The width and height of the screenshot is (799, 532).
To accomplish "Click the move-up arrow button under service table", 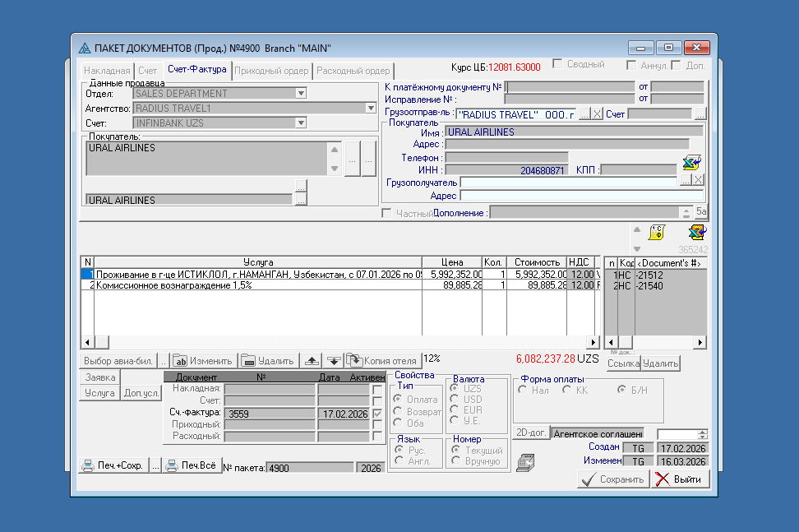I will coord(312,361).
